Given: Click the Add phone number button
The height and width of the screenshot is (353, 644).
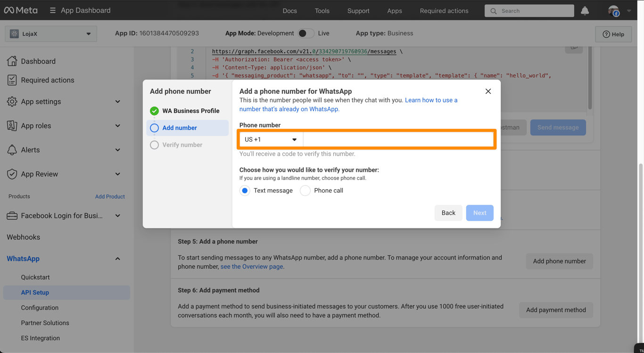Looking at the screenshot, I should pos(559,261).
